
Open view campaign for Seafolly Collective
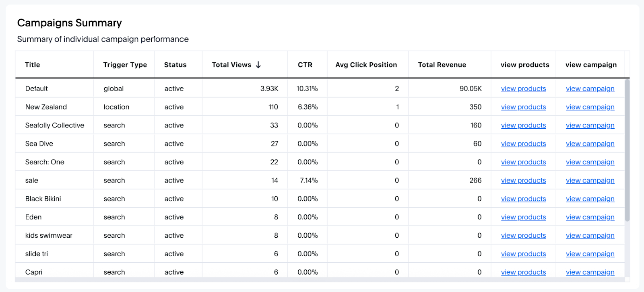(x=590, y=125)
